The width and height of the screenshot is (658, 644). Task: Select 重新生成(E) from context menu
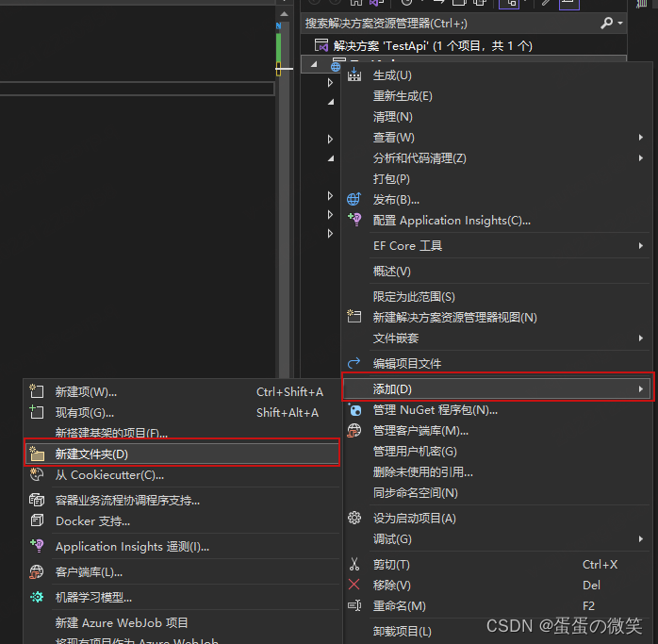(x=403, y=96)
